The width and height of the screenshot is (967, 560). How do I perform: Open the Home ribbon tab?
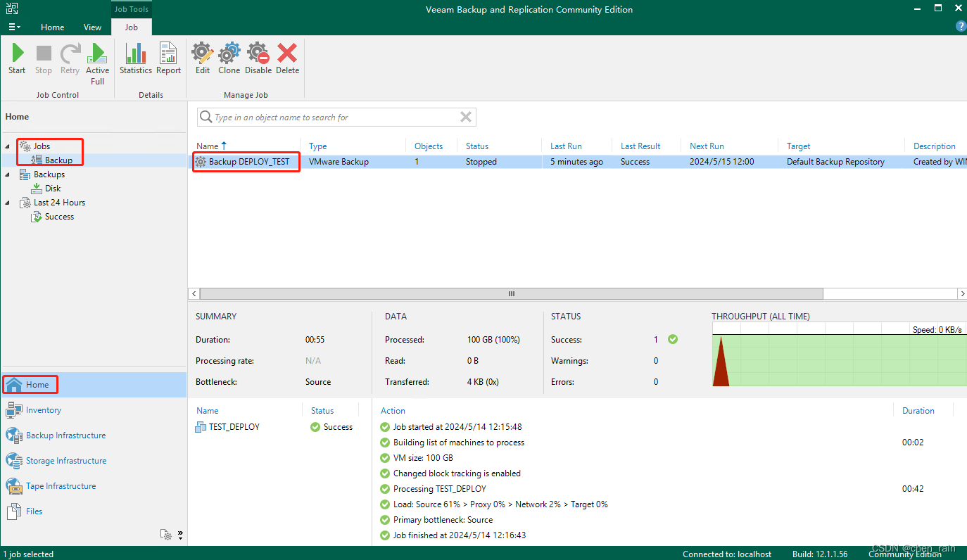coord(53,27)
